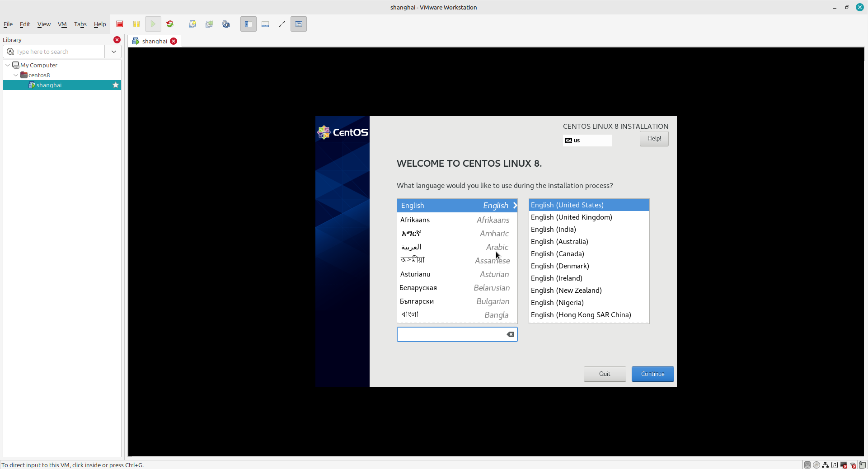This screenshot has height=469, width=868.
Task: Click the Revert to snapshot icon
Action: pos(209,24)
